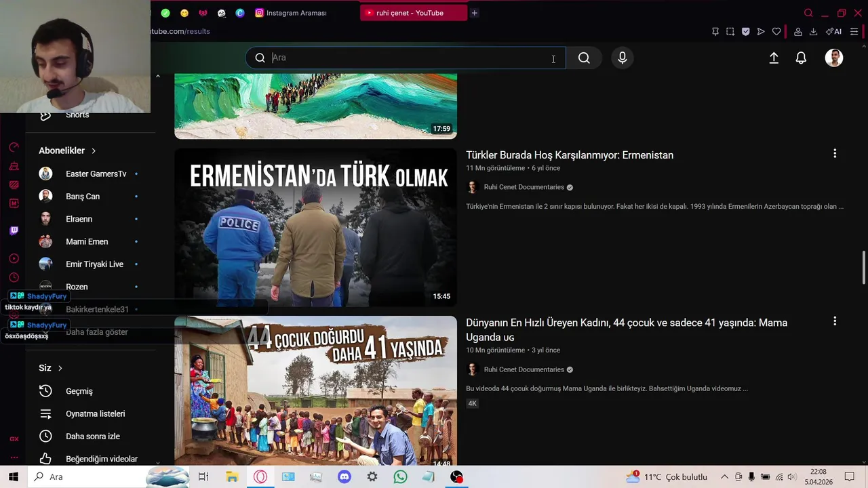The image size is (868, 488).
Task: Expand subscriptions with Daha fazla göster
Action: 97,332
